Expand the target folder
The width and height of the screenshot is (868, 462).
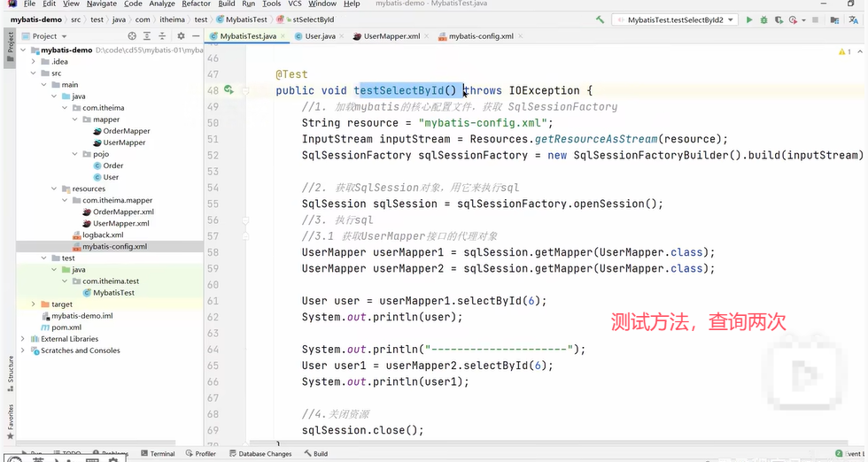[x=34, y=304]
